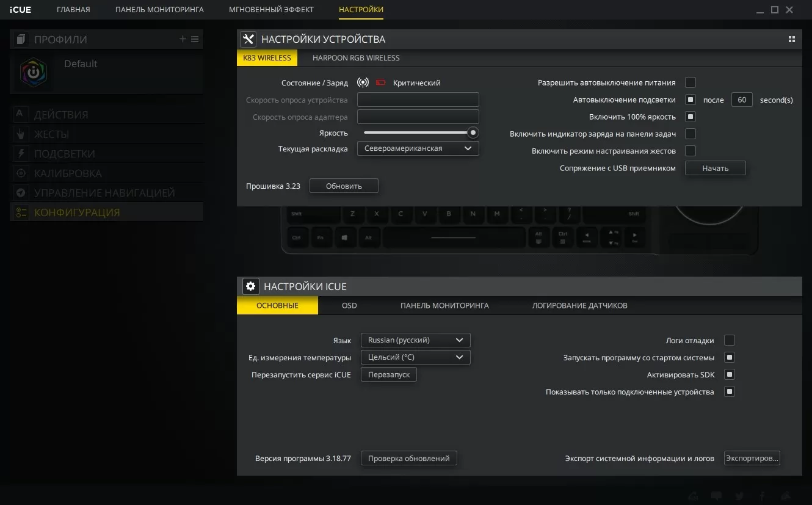Select the Настройки top menu tab
812x505 pixels.
tap(361, 10)
